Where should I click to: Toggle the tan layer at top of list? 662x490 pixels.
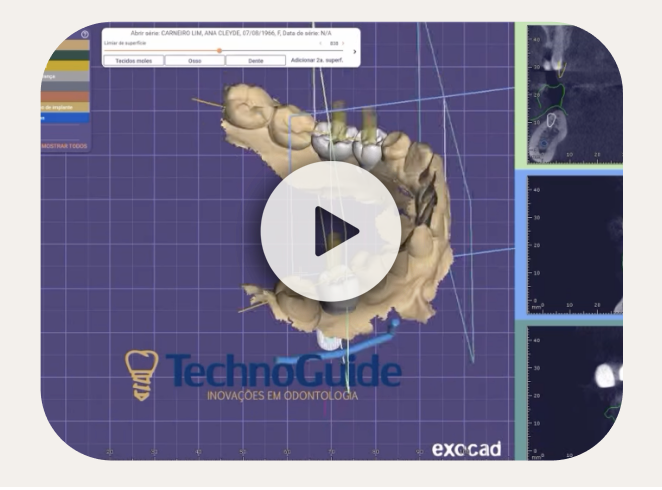click(69, 45)
